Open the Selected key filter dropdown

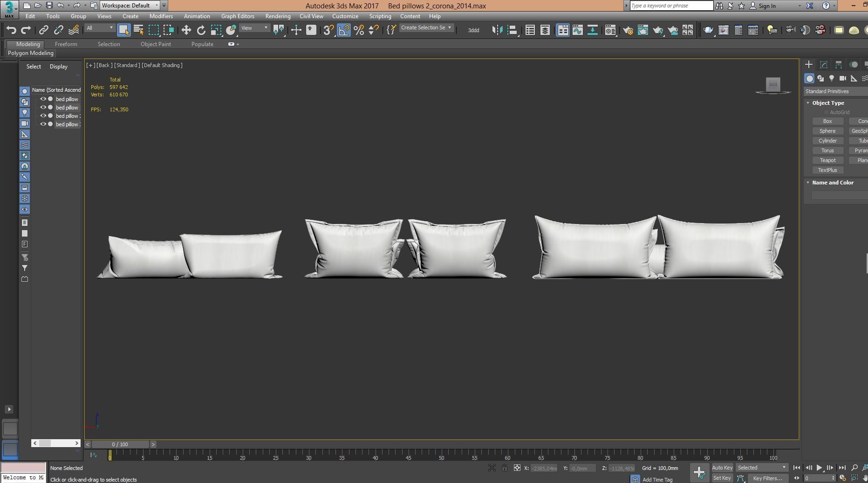pos(762,468)
